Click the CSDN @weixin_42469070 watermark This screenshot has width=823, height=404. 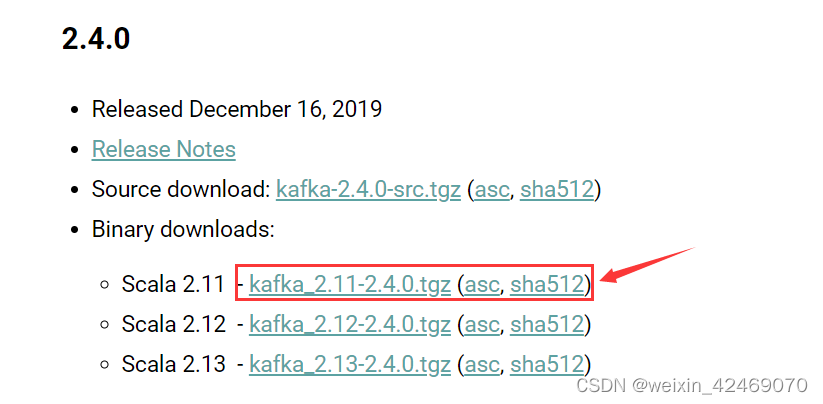point(691,385)
